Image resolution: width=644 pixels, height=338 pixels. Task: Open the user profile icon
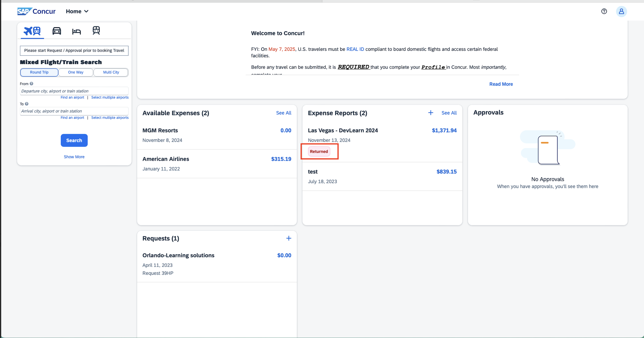tap(621, 11)
